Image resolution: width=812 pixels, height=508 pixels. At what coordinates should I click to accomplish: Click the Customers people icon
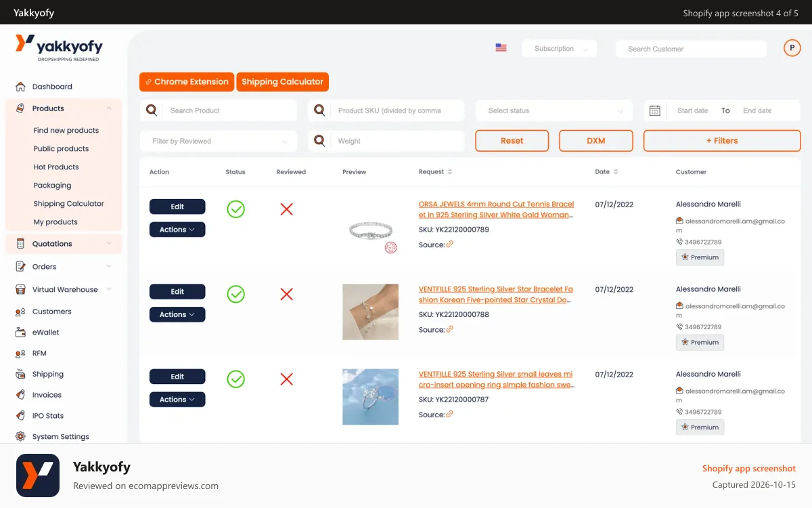(x=20, y=312)
